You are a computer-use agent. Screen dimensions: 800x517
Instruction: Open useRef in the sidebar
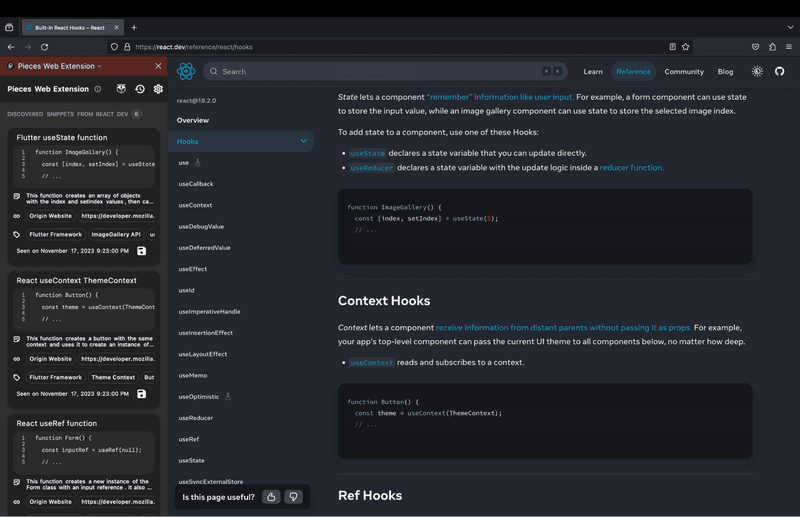coord(189,439)
